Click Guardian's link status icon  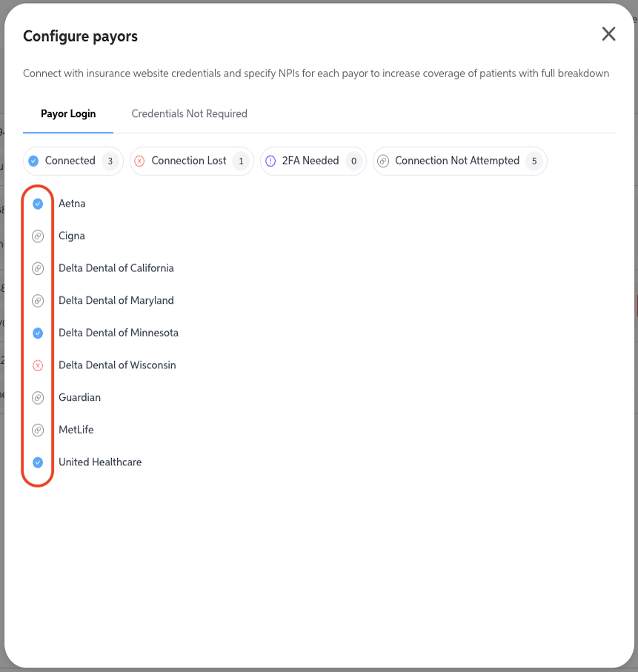click(x=38, y=398)
